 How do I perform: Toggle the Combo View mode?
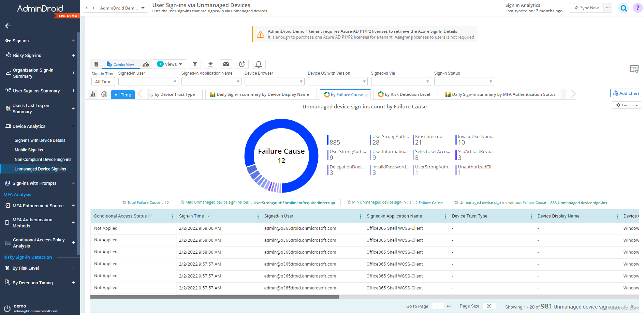point(120,64)
